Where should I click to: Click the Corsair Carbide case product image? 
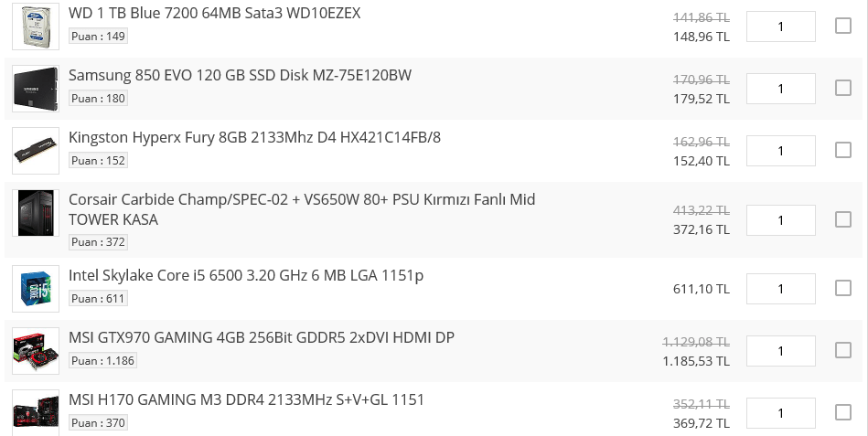(x=36, y=214)
